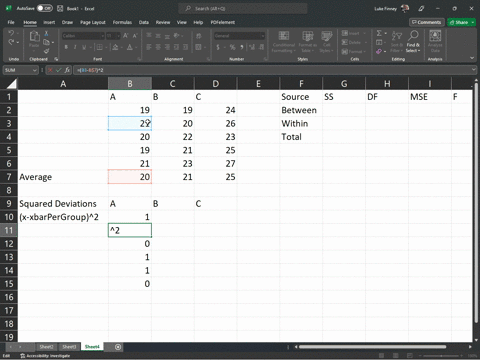Open Format as Table dropdown
The image size is (480, 360).
coord(307,42)
